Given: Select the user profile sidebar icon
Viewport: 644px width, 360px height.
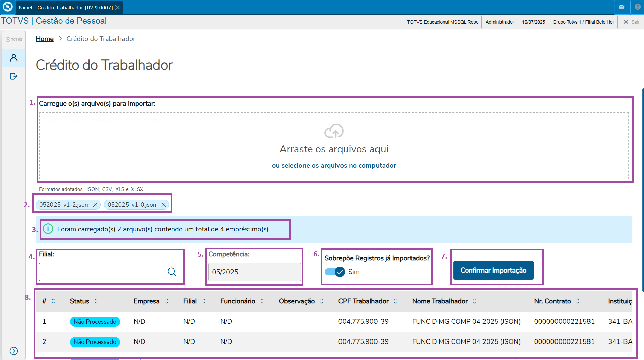Looking at the screenshot, I should pyautogui.click(x=14, y=58).
